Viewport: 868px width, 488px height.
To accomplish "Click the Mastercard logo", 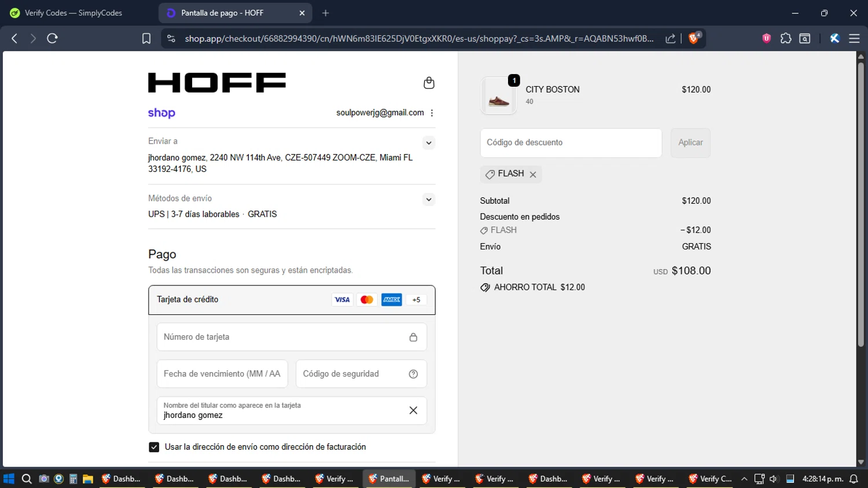I will (x=367, y=300).
